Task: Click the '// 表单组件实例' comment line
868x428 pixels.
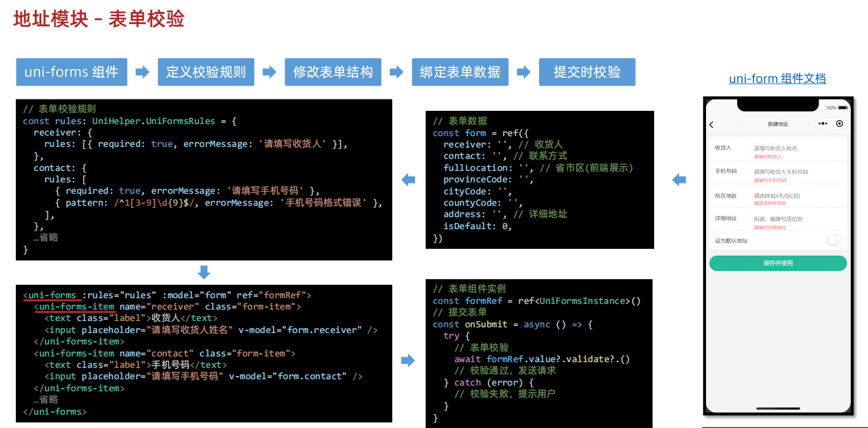Action: 469,289
